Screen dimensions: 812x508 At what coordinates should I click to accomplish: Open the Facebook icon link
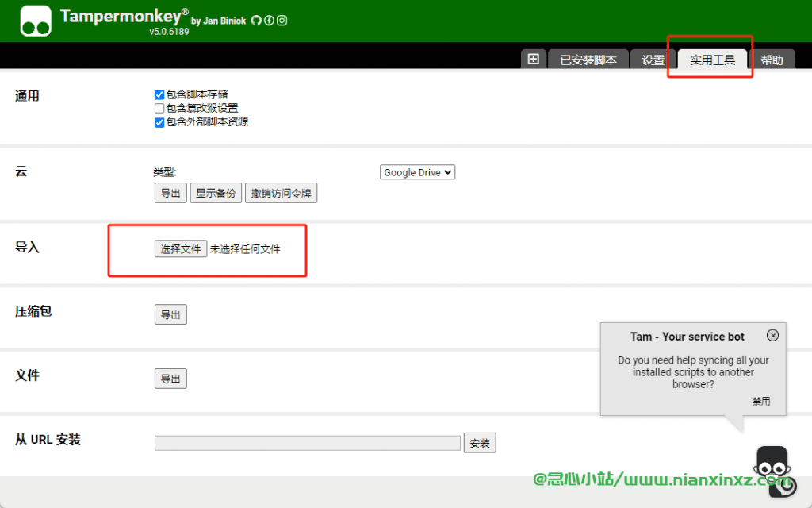[270, 21]
